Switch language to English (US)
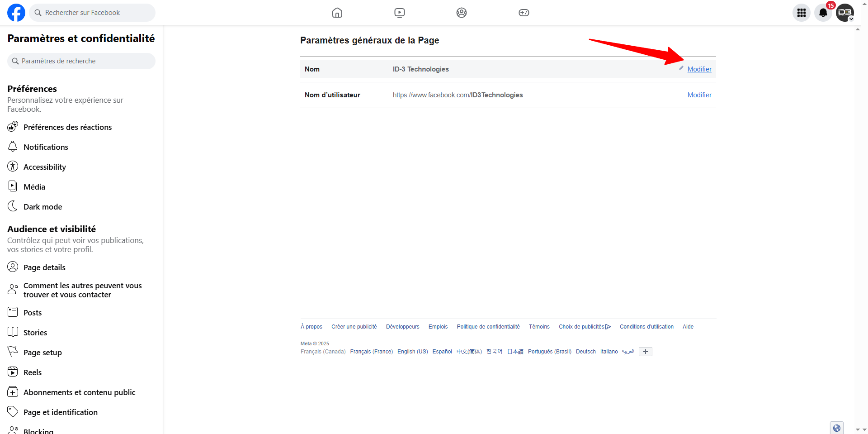This screenshot has width=868, height=434. 413,352
